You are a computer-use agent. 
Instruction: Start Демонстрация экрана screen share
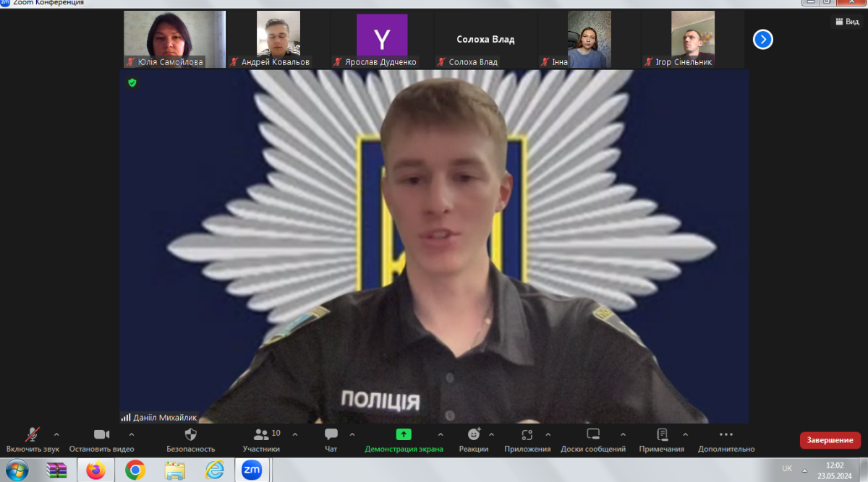(404, 440)
